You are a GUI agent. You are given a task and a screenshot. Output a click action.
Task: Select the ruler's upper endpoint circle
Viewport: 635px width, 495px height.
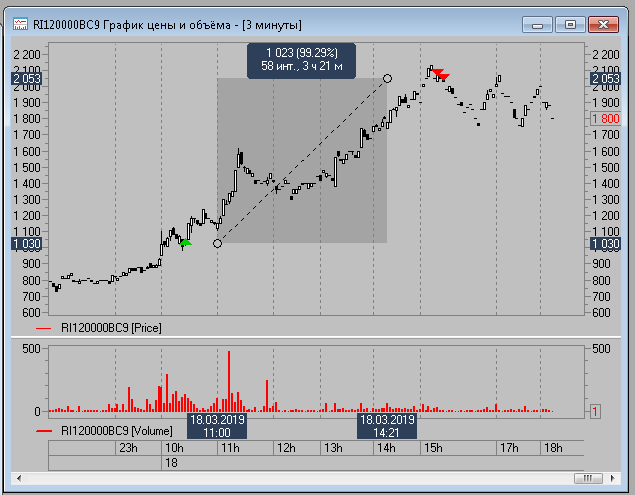[387, 77]
